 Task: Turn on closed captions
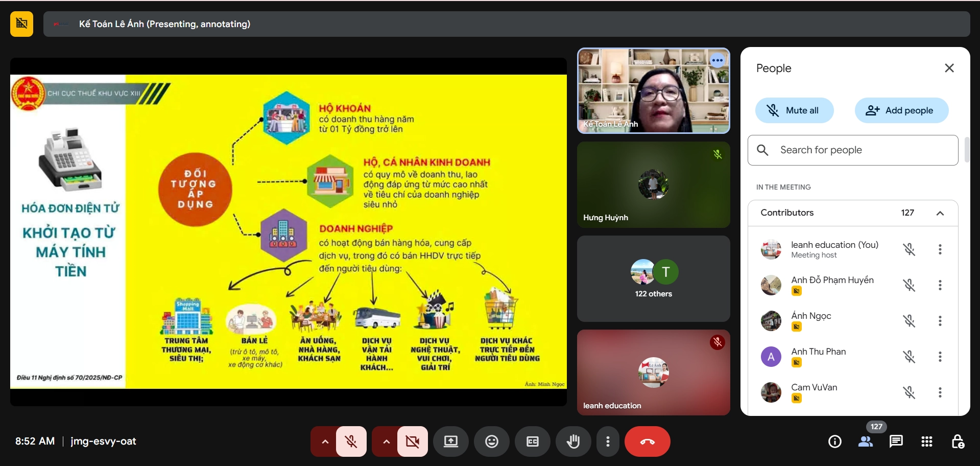pyautogui.click(x=532, y=441)
